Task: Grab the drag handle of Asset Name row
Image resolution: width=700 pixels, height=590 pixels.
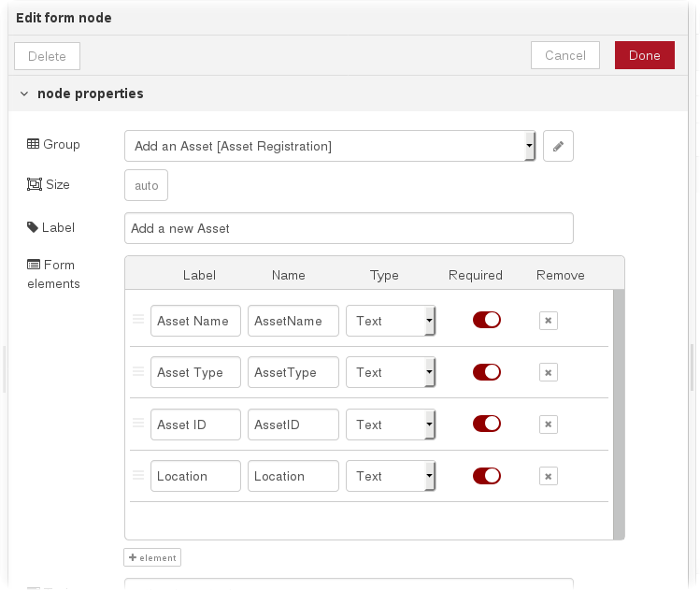Action: pyautogui.click(x=138, y=320)
